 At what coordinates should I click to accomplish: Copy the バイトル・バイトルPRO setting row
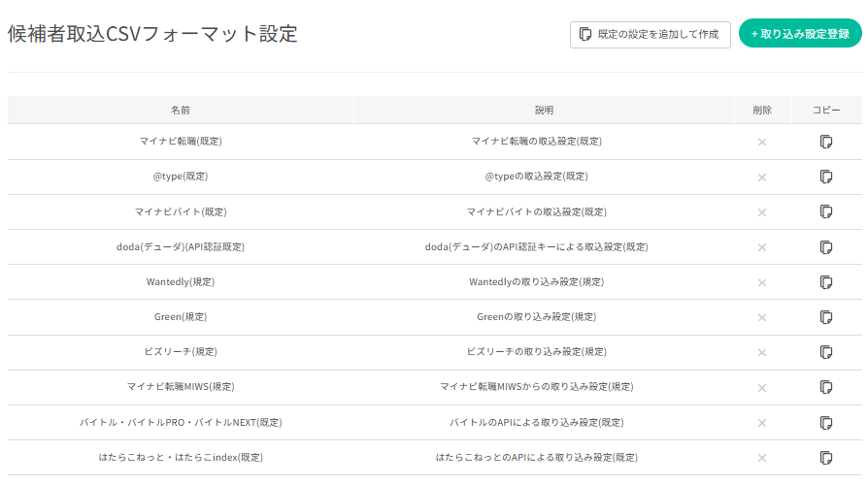(826, 423)
